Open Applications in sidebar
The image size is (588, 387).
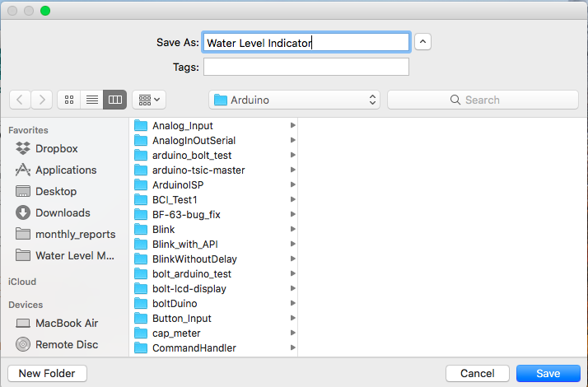click(65, 170)
